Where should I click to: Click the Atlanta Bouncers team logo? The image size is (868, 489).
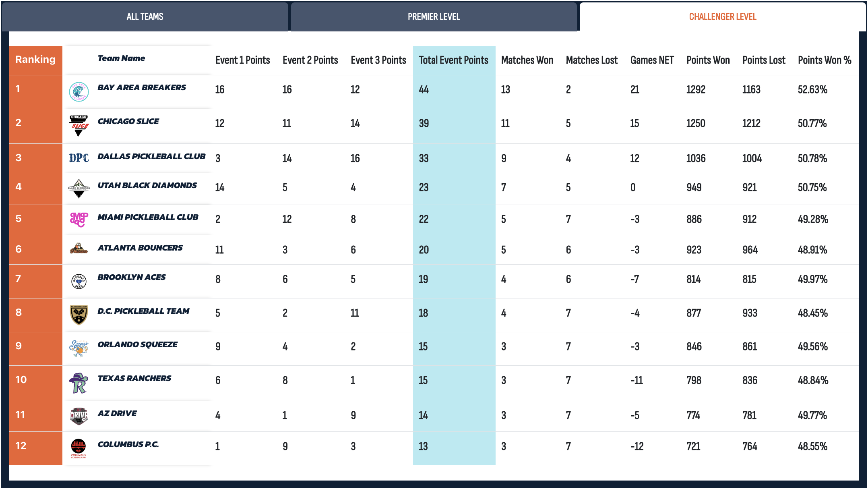[79, 248]
